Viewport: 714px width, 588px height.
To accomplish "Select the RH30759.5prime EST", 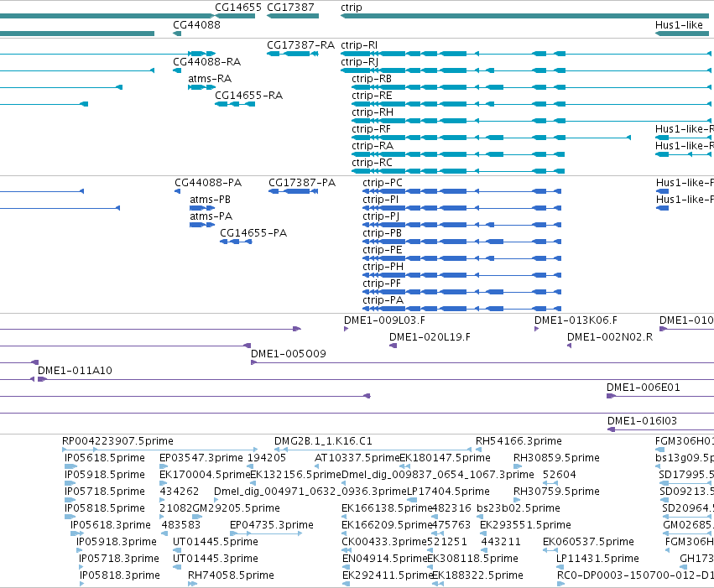I will pos(518,500).
